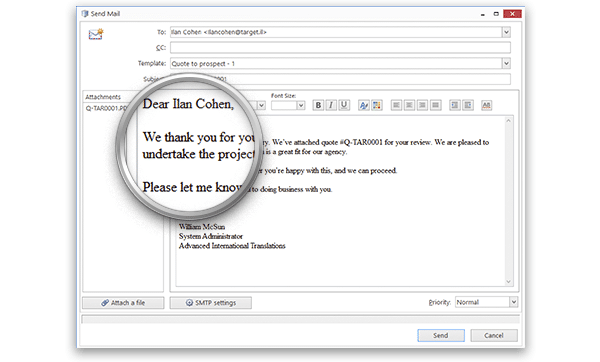
Task: Minimize the Send Mail window
Action: (483, 14)
